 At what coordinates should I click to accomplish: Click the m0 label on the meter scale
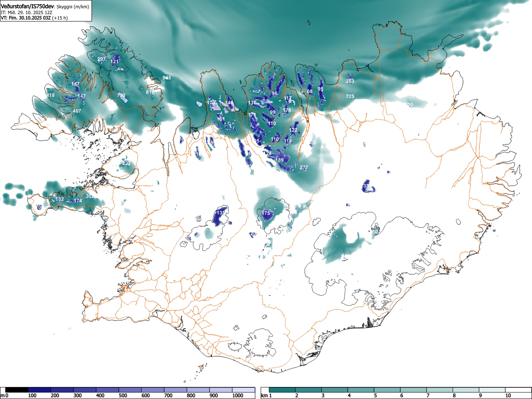[x=4, y=396]
